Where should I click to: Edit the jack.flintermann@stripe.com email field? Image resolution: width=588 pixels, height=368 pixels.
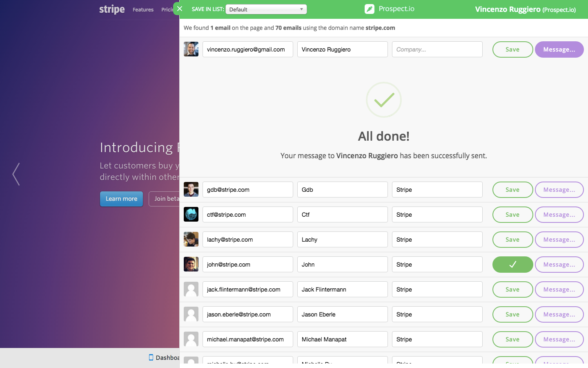[248, 289]
